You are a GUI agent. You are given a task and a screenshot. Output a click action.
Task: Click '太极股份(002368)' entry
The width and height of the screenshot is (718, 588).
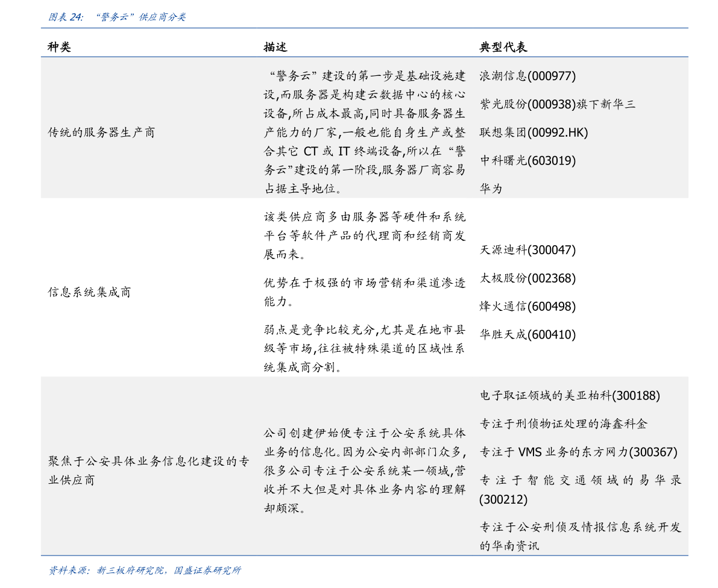point(527,278)
